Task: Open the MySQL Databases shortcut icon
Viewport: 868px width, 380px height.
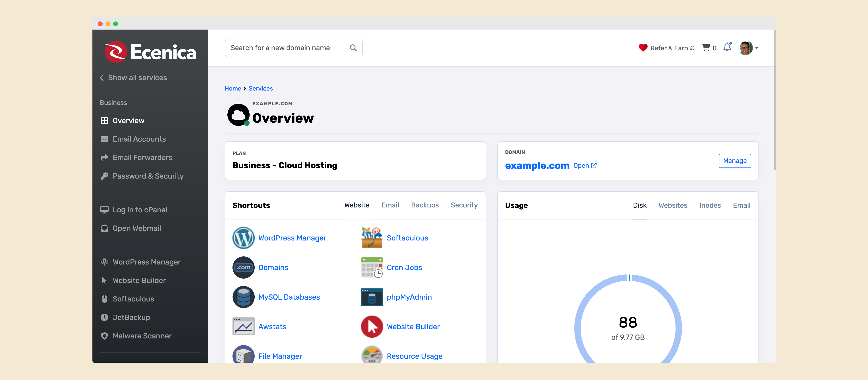Action: click(x=243, y=297)
